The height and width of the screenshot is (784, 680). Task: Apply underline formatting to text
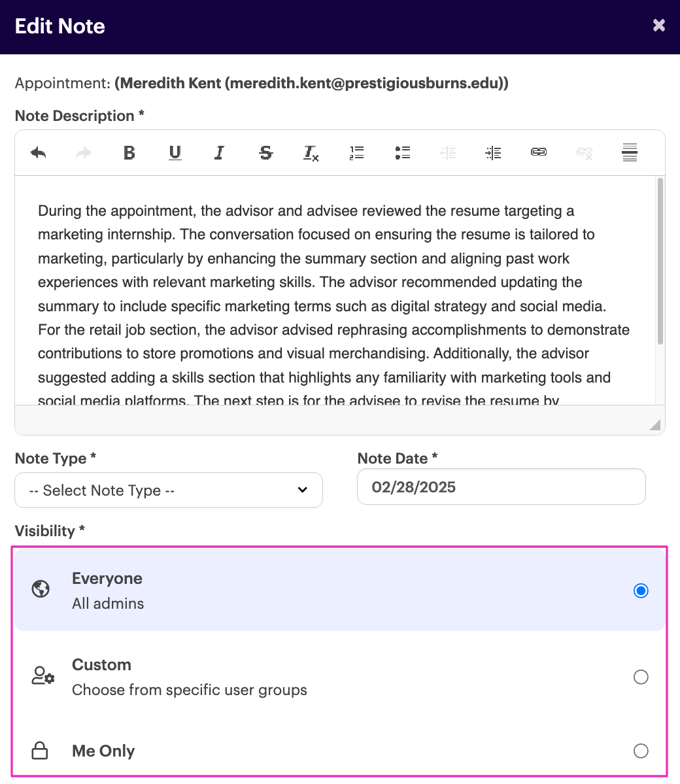pyautogui.click(x=175, y=153)
